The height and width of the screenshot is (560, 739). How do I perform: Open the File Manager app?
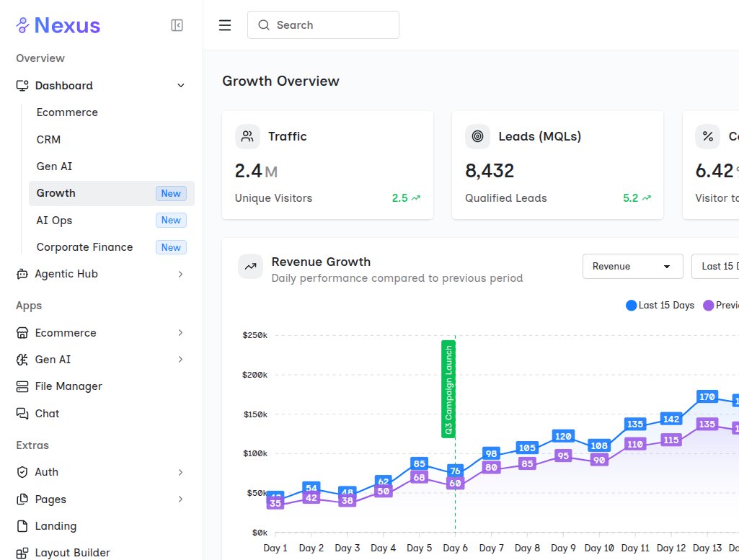101,387
